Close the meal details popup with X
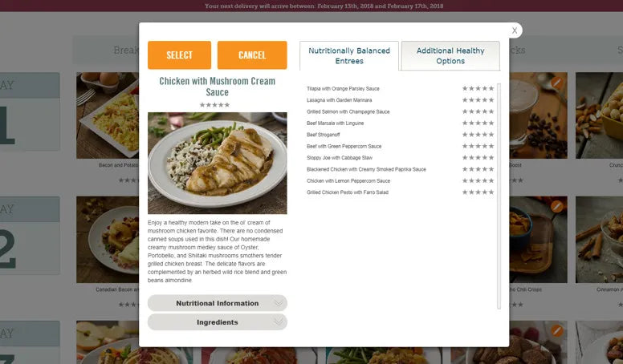 [514, 30]
